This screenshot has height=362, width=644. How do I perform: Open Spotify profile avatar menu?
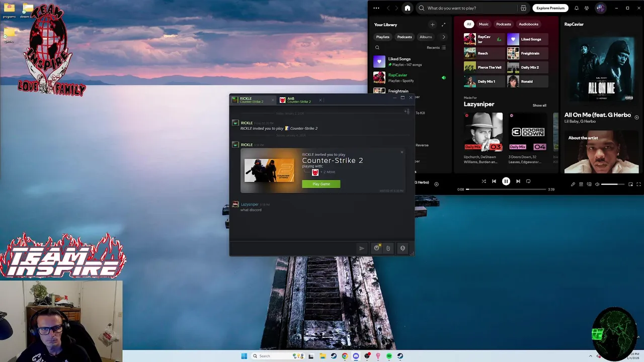point(600,8)
